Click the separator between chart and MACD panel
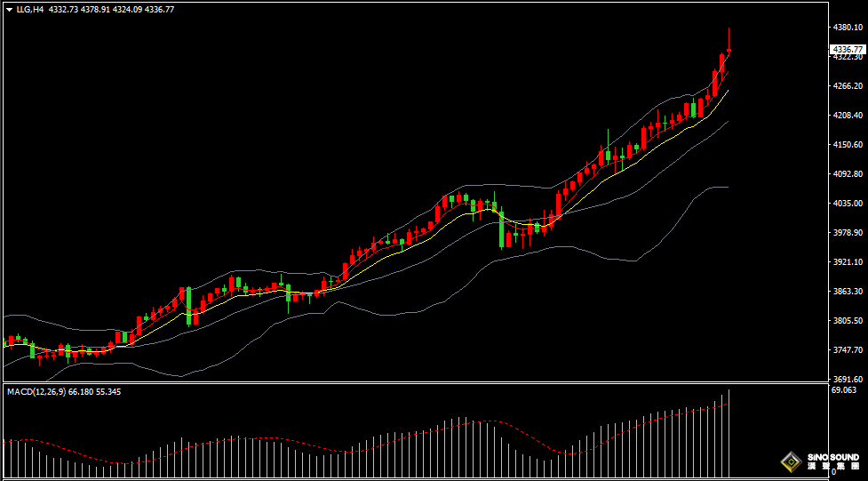 pos(418,383)
